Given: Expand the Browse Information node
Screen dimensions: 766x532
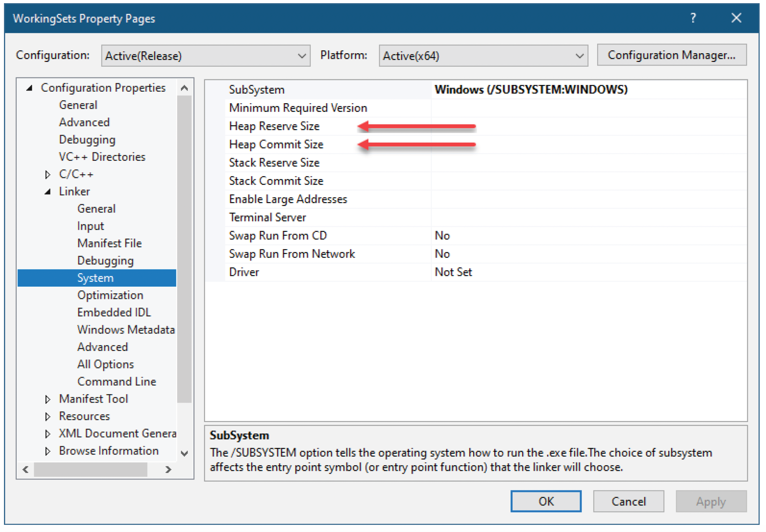Looking at the screenshot, I should [48, 451].
